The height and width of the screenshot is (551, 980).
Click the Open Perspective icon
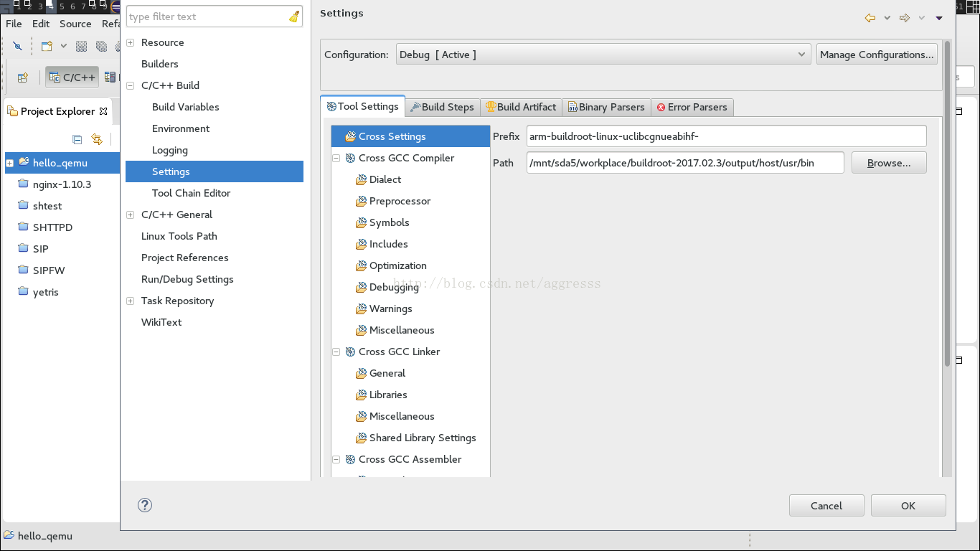[x=22, y=77]
